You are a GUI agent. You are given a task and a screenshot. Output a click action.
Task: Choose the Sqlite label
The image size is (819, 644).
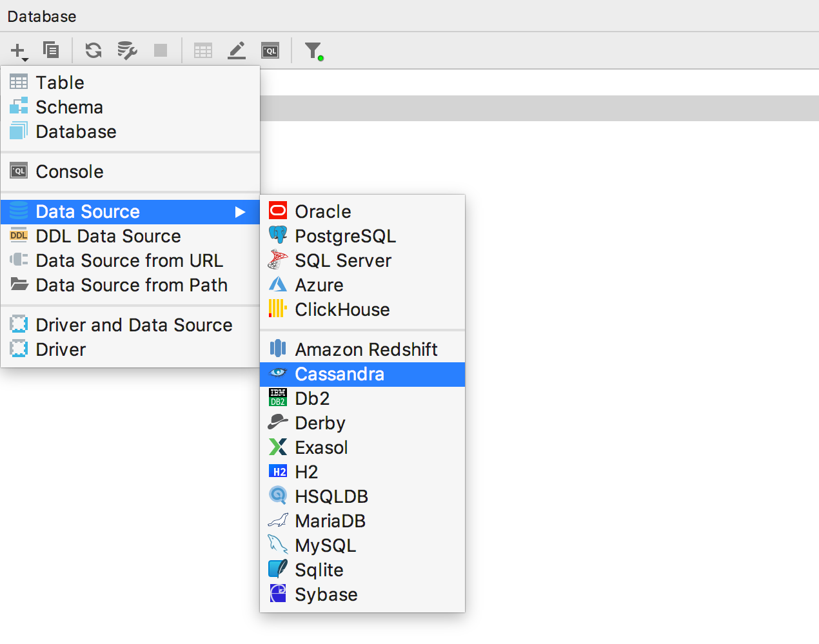319,570
